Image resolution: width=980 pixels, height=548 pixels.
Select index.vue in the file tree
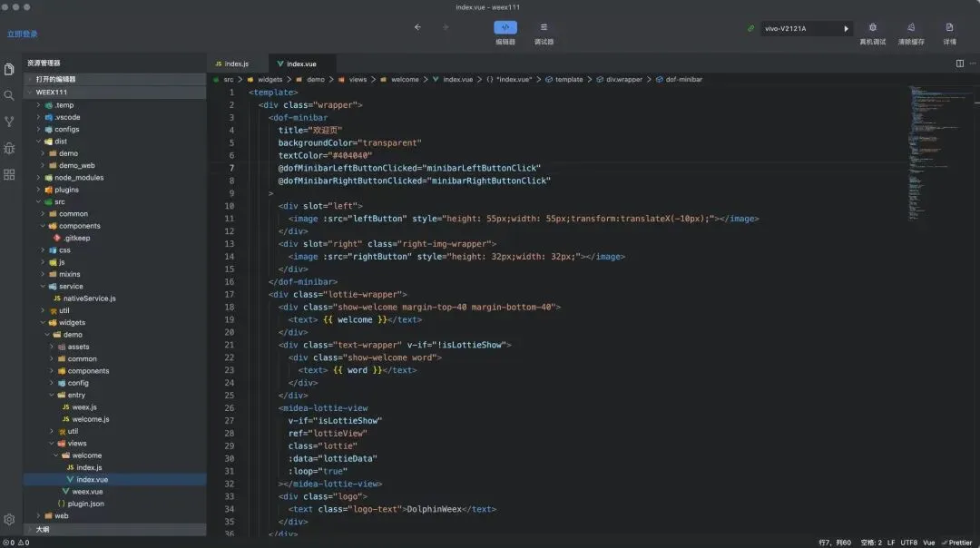tap(115, 479)
